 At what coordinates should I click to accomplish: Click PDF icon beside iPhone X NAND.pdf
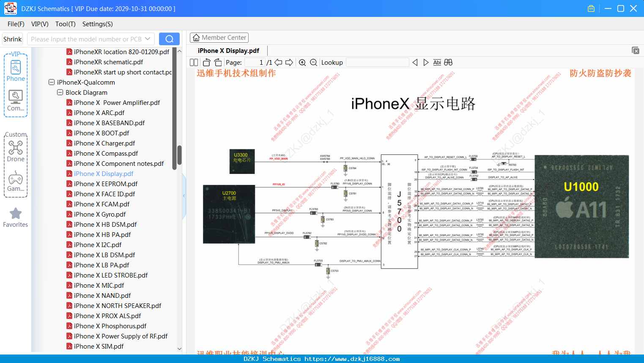tap(69, 295)
